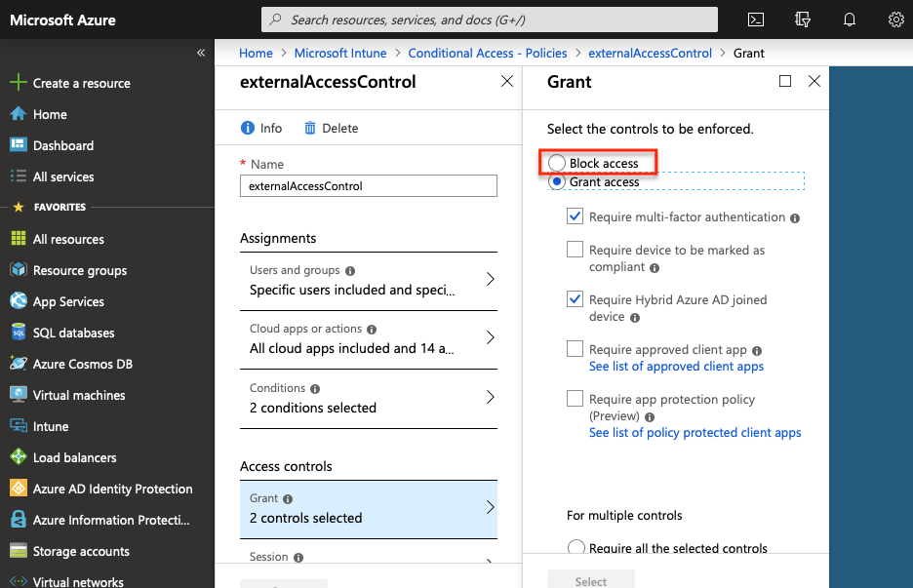
Task: Open See list of approved client apps
Action: (676, 367)
